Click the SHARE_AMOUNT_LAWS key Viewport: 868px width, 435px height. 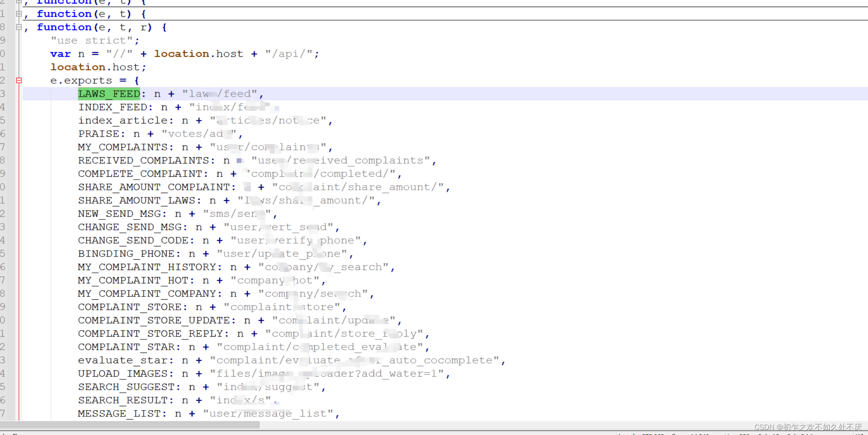point(137,201)
